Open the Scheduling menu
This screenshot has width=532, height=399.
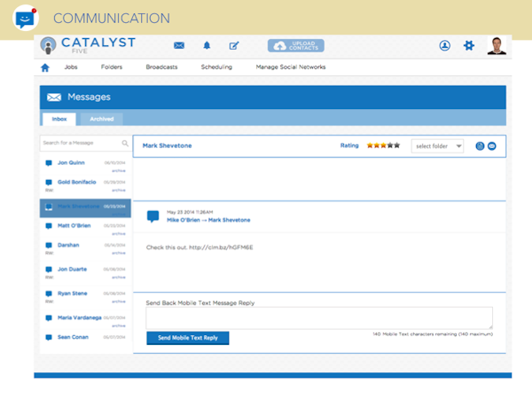click(x=216, y=67)
